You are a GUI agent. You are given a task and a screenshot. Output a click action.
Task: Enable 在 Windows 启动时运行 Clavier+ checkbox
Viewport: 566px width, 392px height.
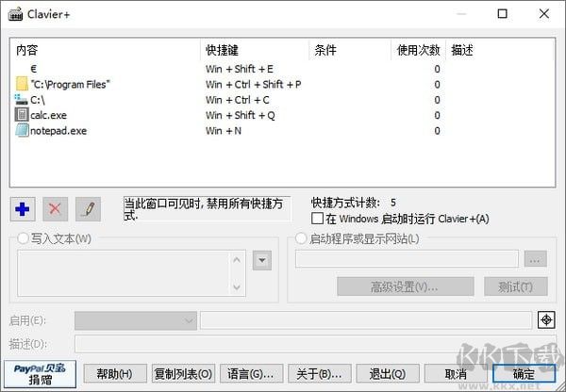click(317, 219)
